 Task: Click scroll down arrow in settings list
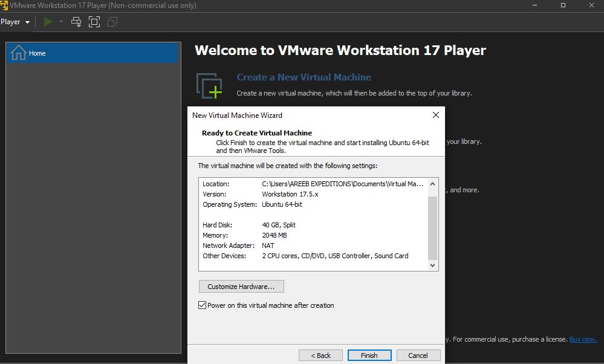point(432,265)
